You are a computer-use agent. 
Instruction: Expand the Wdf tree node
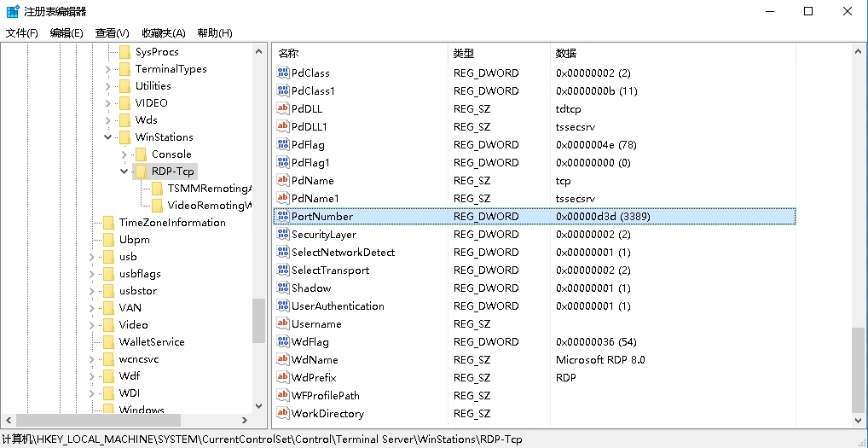[x=92, y=376]
